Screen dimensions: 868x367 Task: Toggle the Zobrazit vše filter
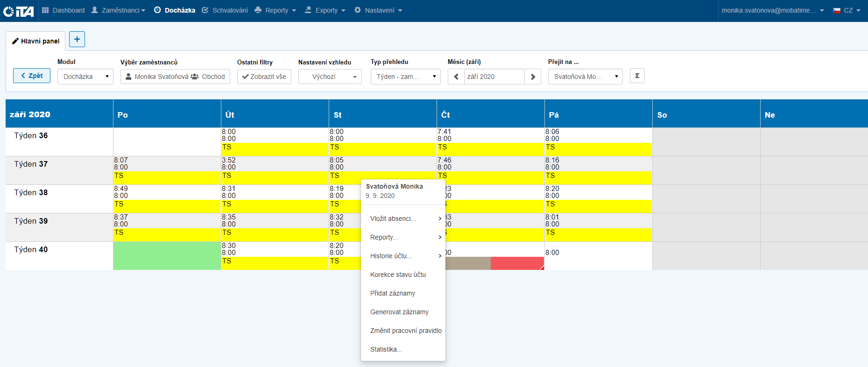(264, 77)
